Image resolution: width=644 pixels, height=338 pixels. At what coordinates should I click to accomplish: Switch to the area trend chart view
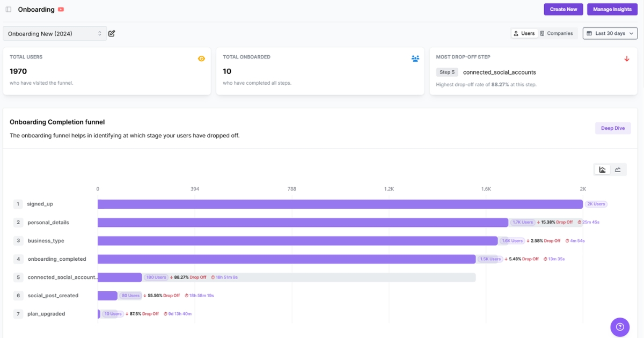tap(618, 168)
